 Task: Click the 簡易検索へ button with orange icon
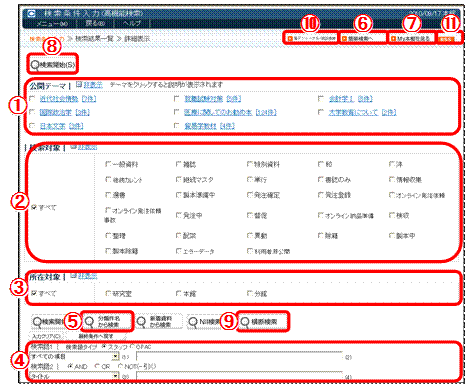pyautogui.click(x=362, y=38)
